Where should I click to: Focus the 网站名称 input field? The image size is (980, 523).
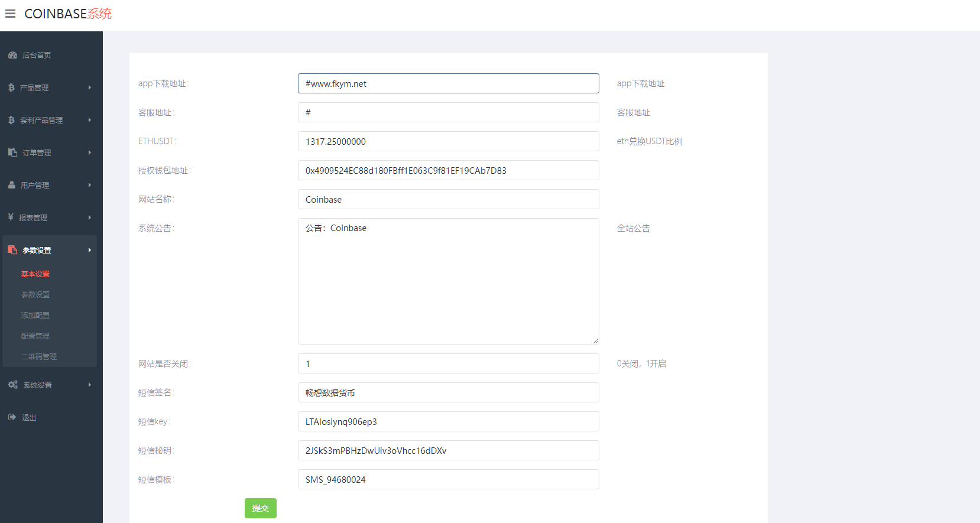[x=449, y=199]
